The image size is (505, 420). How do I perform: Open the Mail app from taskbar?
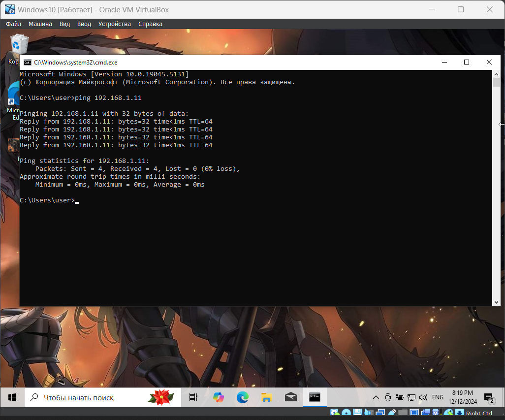pos(291,397)
